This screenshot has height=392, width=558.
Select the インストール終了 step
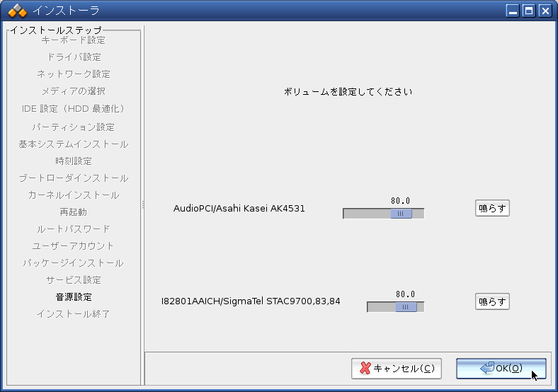coord(74,314)
